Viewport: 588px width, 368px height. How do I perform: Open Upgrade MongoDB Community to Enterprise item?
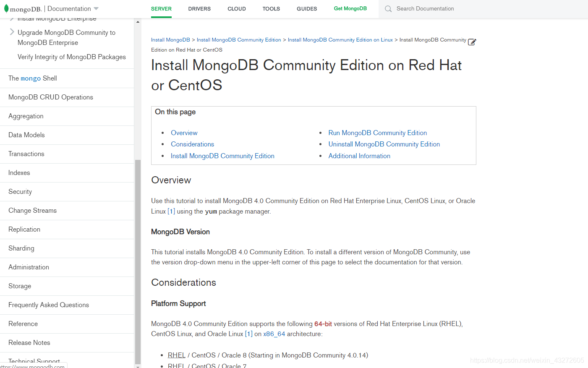(66, 37)
